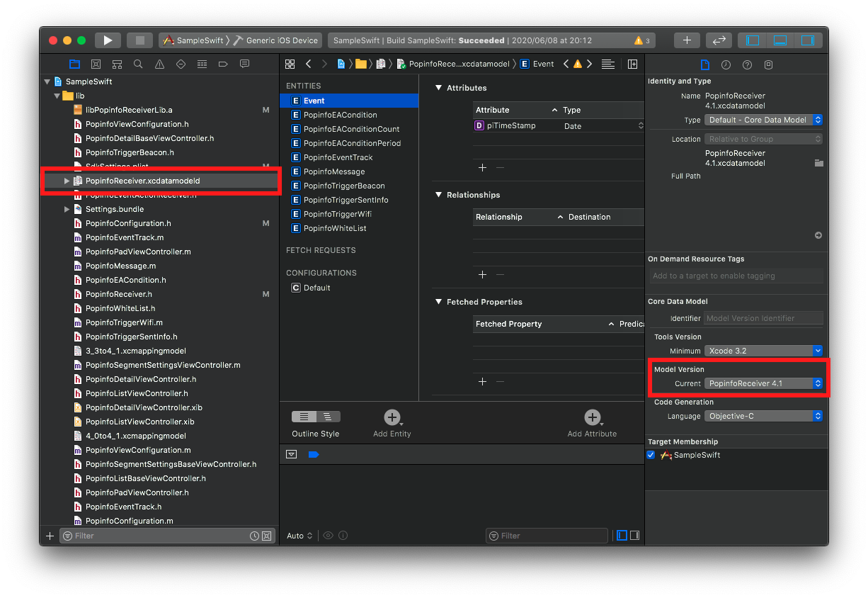Image resolution: width=868 pixels, height=598 pixels.
Task: Open the History inspector clock icon
Action: click(726, 64)
